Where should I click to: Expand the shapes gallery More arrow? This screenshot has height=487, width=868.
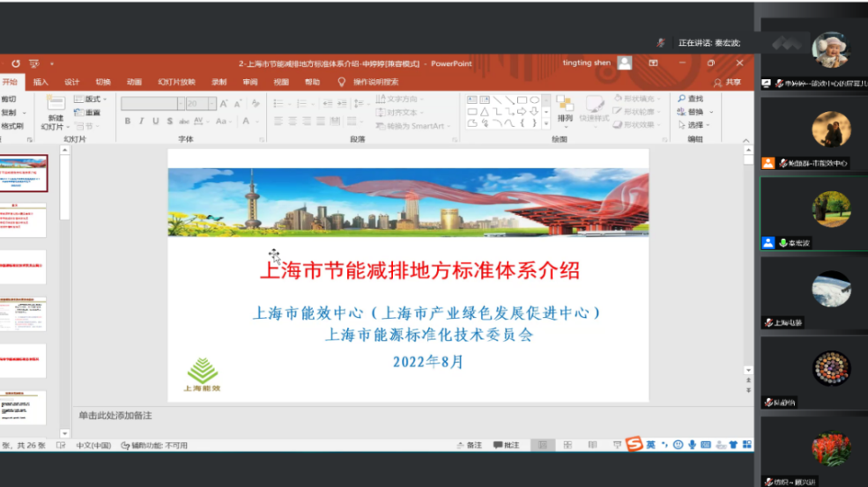click(546, 124)
